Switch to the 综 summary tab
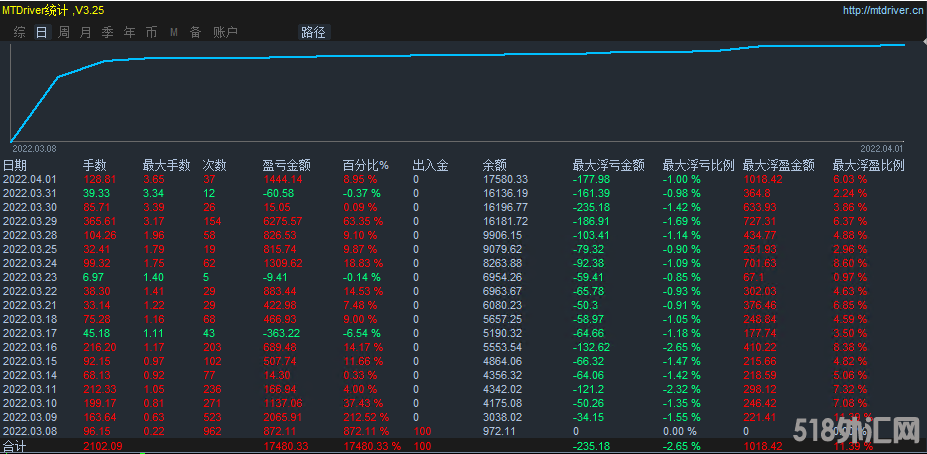 pyautogui.click(x=20, y=32)
